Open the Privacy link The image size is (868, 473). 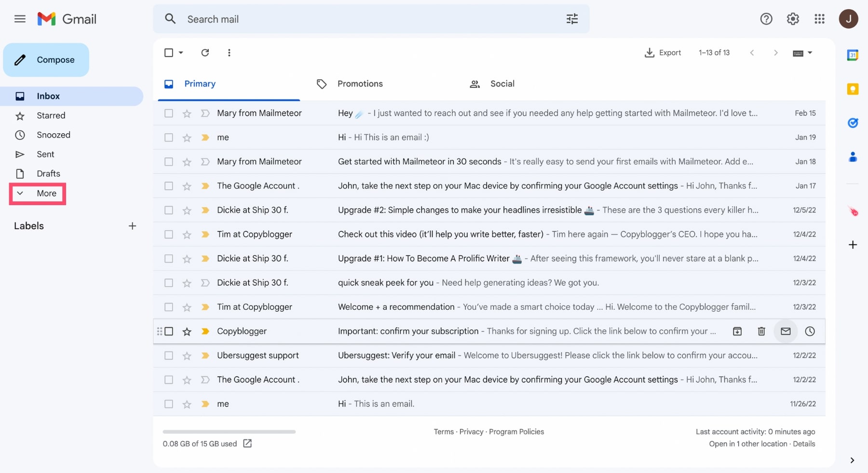(x=471, y=431)
